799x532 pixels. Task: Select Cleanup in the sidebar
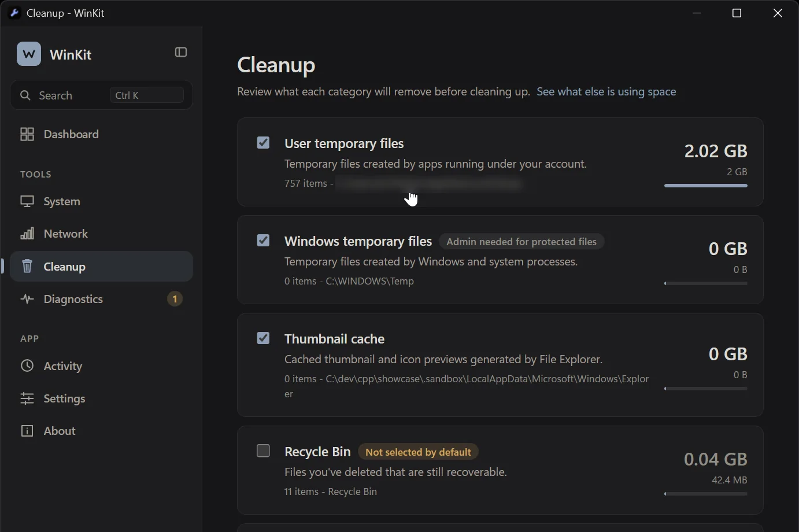[101, 266]
